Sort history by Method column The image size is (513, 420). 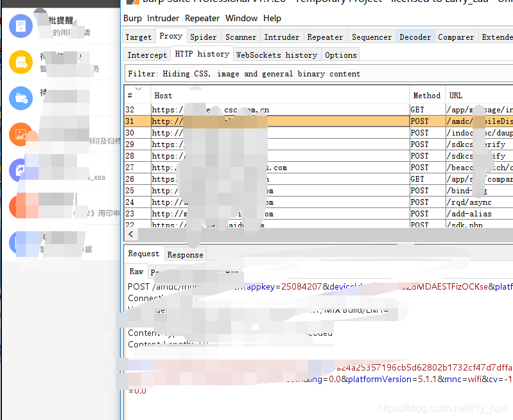427,95
